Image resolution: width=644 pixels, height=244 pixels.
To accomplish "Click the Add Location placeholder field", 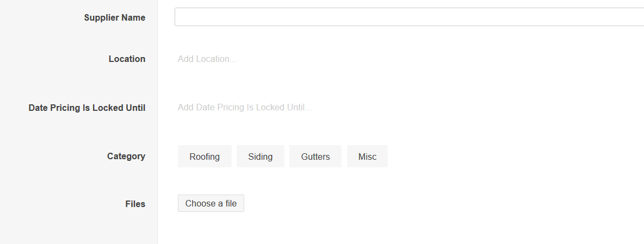I will coord(207,59).
